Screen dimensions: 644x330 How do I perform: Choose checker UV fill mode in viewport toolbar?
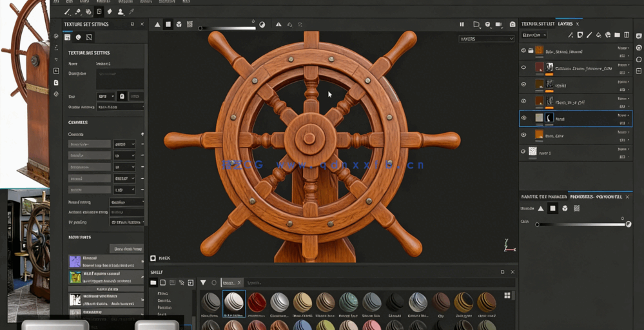click(x=190, y=24)
